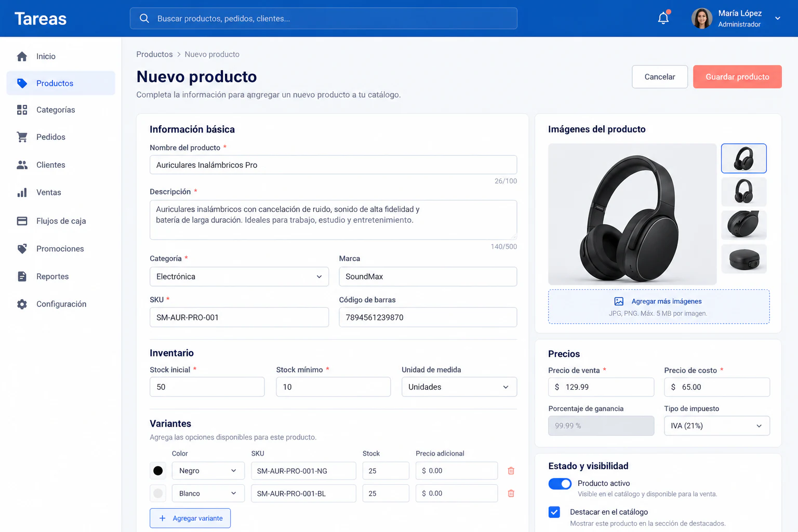
Task: Click the Promociones tag icon
Action: coord(22,249)
